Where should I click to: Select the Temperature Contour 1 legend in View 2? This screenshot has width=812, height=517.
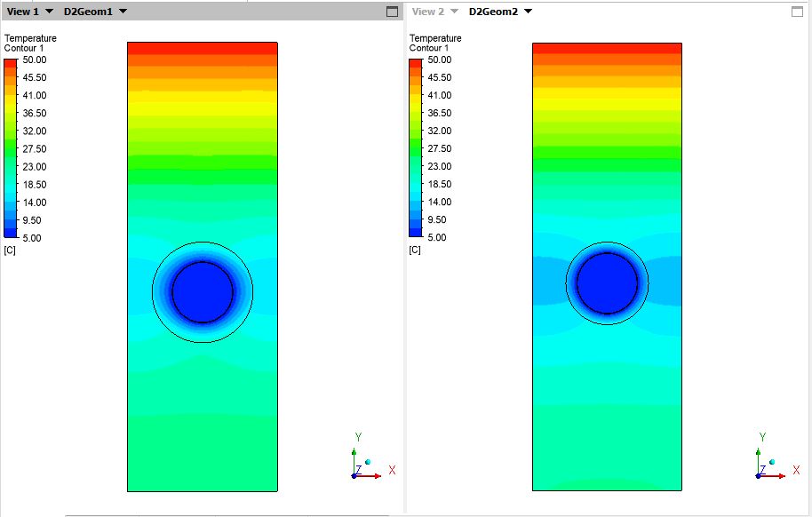click(435, 43)
